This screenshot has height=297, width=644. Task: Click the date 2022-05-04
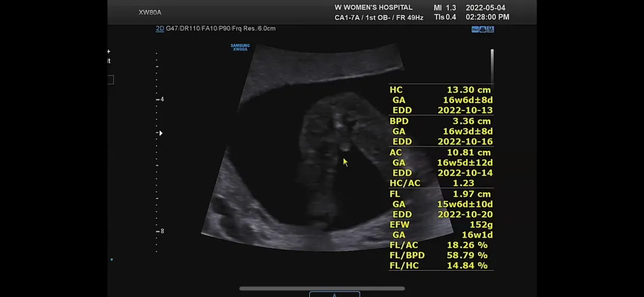485,8
